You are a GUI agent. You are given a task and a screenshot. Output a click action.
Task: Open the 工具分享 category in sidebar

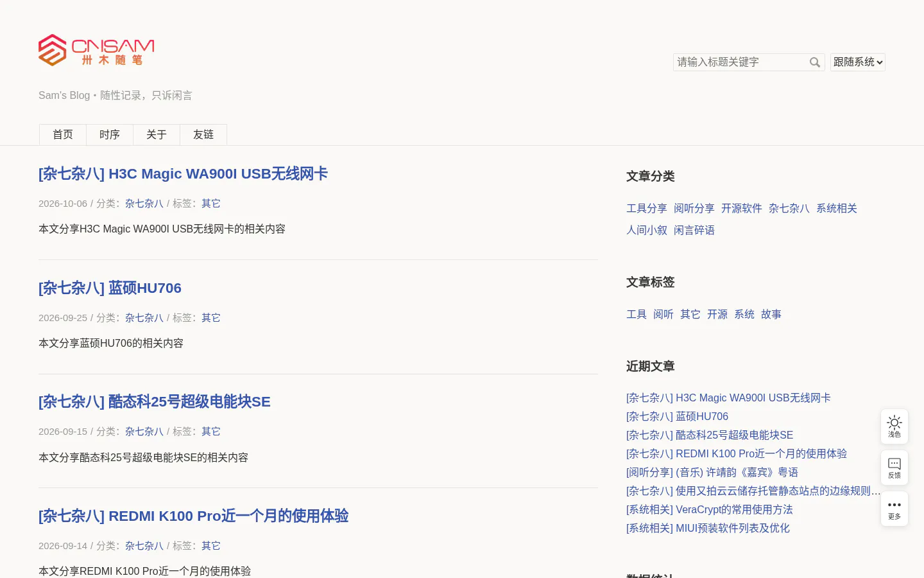tap(647, 209)
